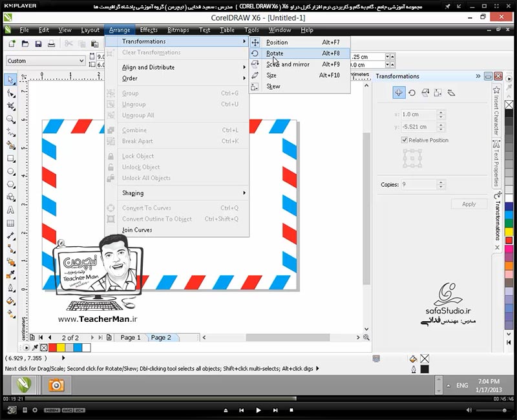
Task: Click the New document toolbar icon
Action: pyautogui.click(x=12, y=43)
